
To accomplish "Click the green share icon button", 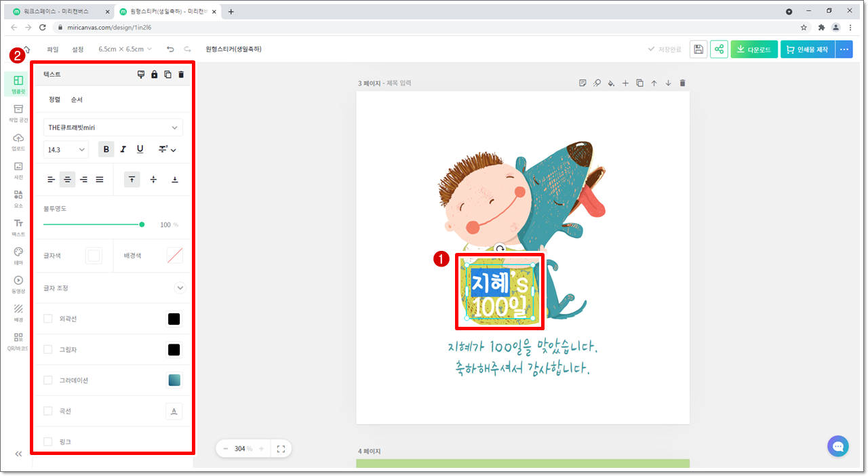I will 719,49.
